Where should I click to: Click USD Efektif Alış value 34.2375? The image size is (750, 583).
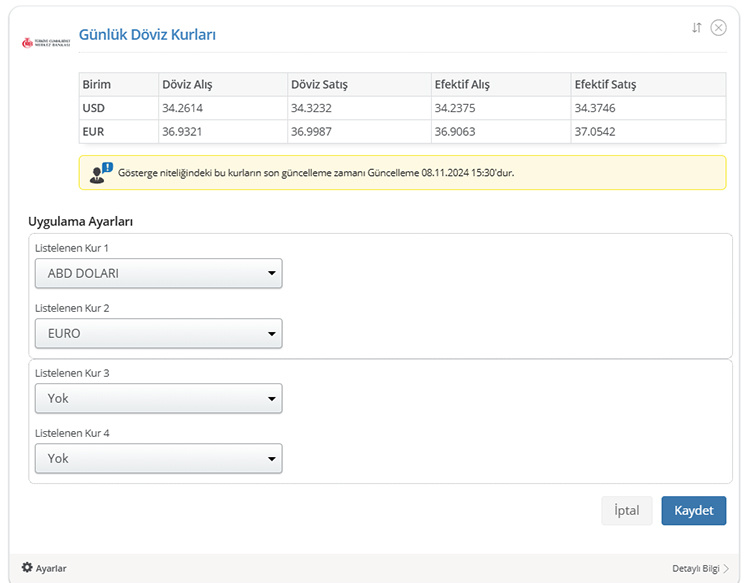coord(454,108)
